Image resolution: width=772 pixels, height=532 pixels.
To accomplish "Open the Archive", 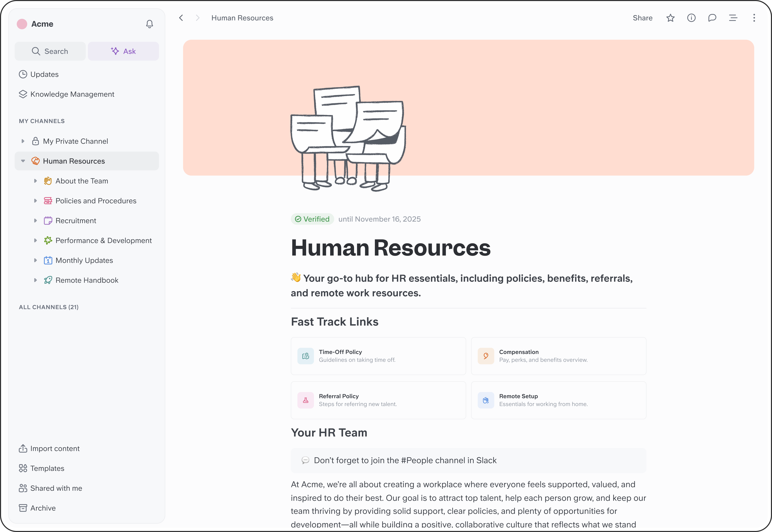I will 37,508.
